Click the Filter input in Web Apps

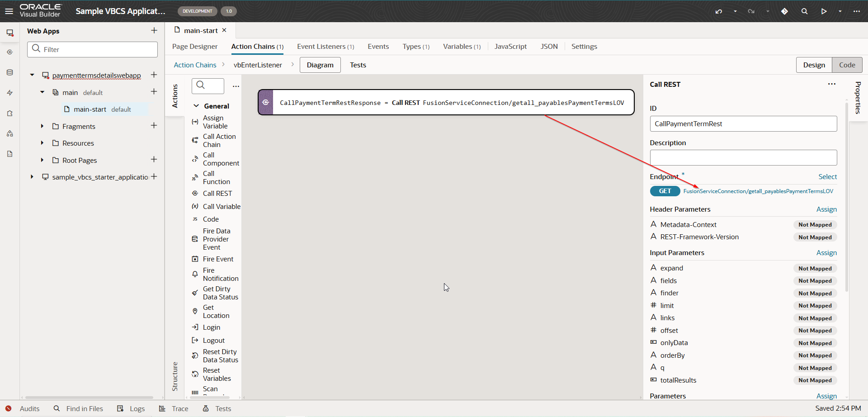pos(93,49)
